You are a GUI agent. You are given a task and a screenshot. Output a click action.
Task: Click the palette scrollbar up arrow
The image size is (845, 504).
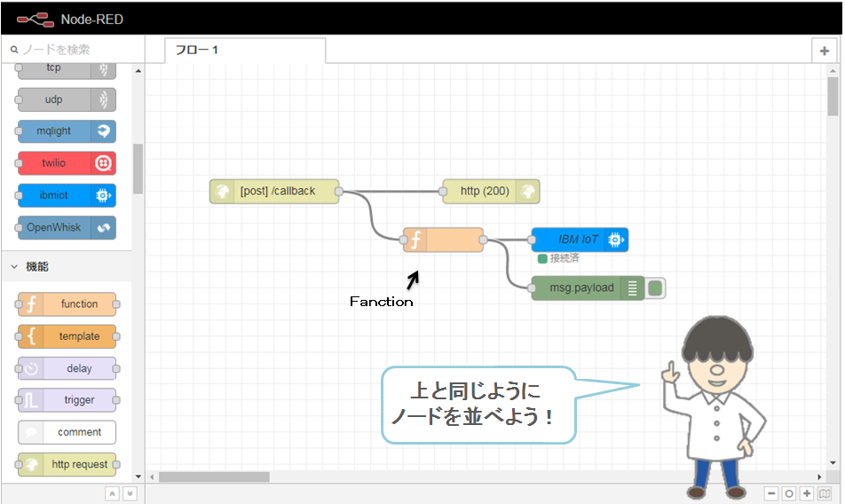point(138,70)
